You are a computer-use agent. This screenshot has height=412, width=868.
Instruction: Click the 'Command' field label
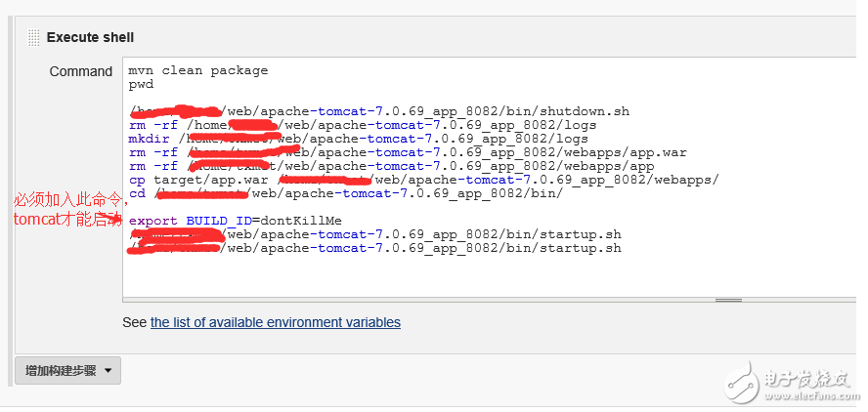coord(81,72)
